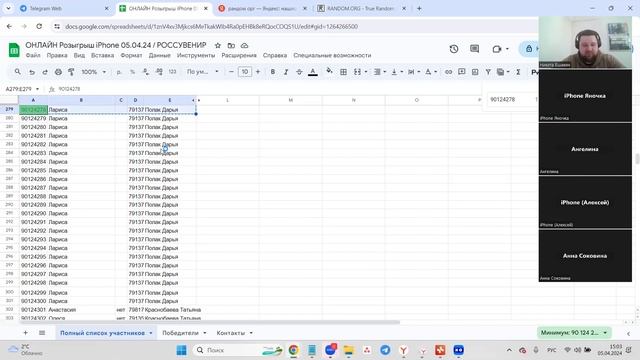Switch to RANDOM.ORG browser tab
640x360 pixels.
[361, 8]
